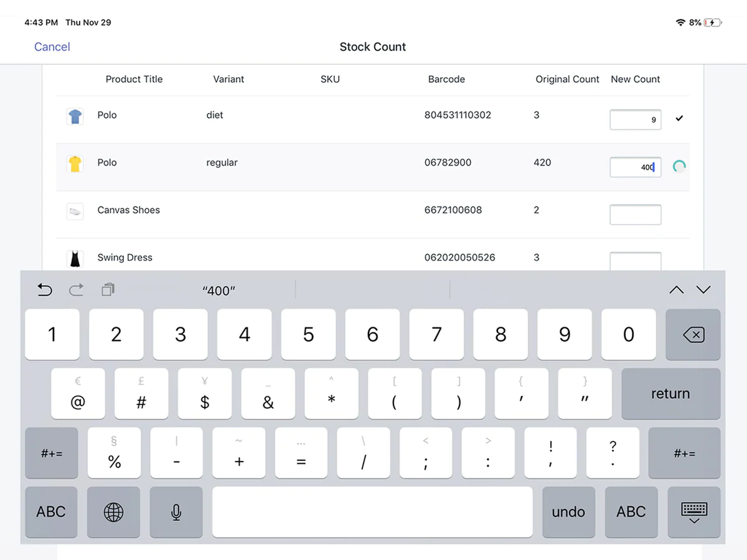Click the blue Polo shirt thumbnail
The height and width of the screenshot is (560, 747).
[75, 116]
